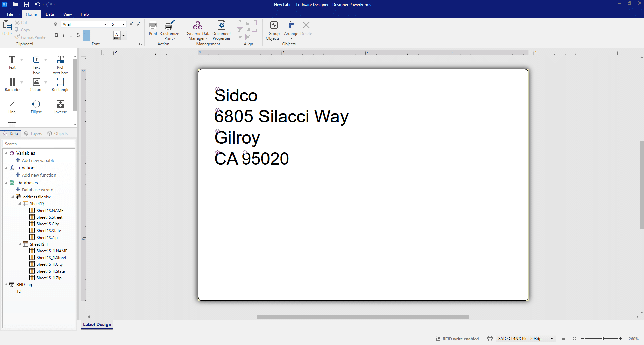The height and width of the screenshot is (345, 644).
Task: Collapse the address file.xlsx database node
Action: pyautogui.click(x=13, y=197)
